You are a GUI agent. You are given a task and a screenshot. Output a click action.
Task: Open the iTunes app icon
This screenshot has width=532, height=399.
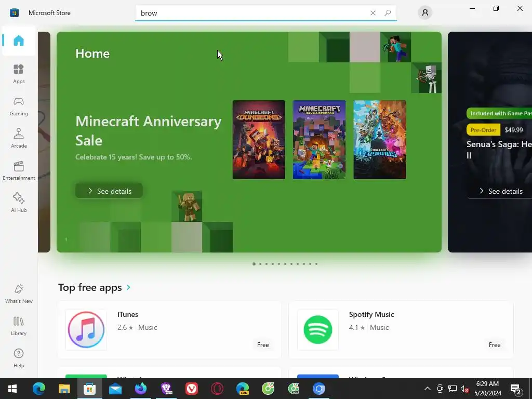pyautogui.click(x=86, y=330)
